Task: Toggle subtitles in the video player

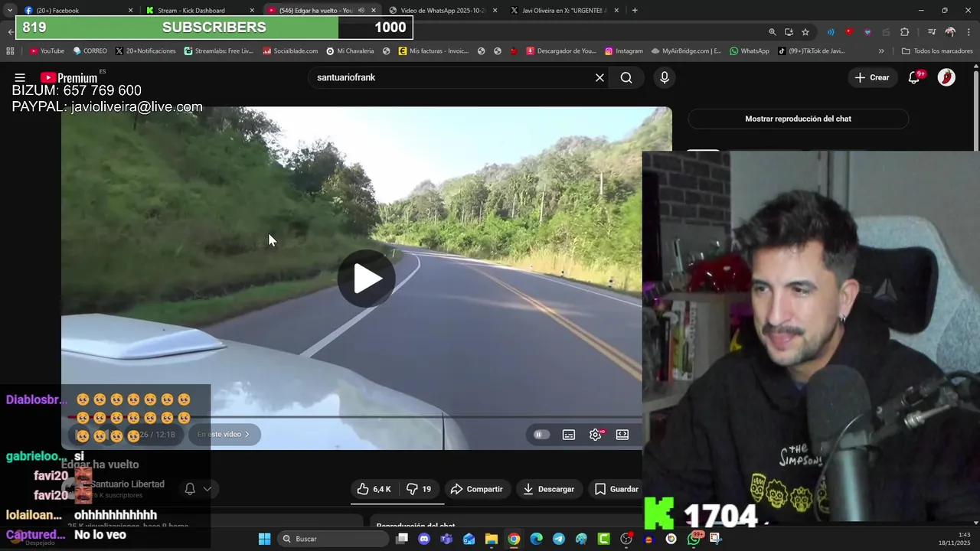Action: click(x=569, y=435)
